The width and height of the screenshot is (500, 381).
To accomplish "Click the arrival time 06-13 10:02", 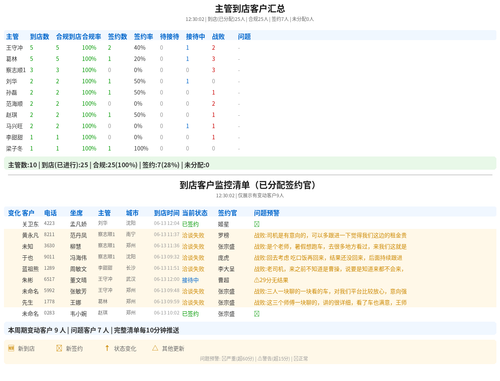I will pyautogui.click(x=167, y=313).
